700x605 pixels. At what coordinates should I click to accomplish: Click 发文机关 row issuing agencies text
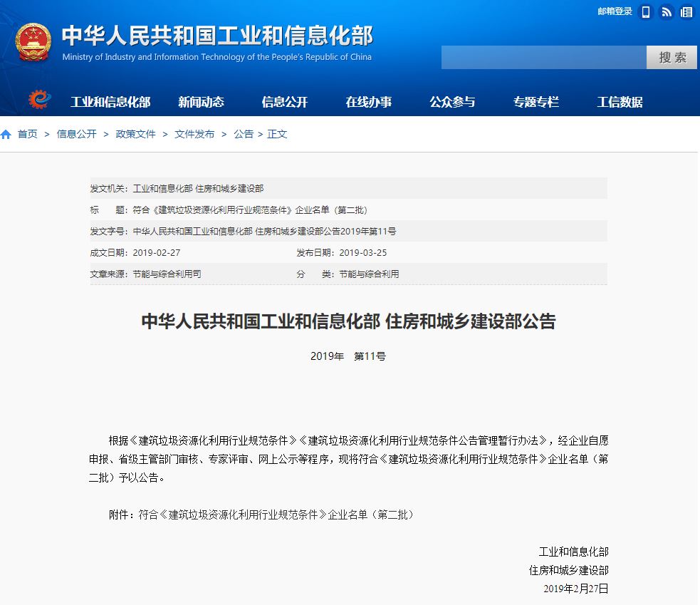pos(198,189)
